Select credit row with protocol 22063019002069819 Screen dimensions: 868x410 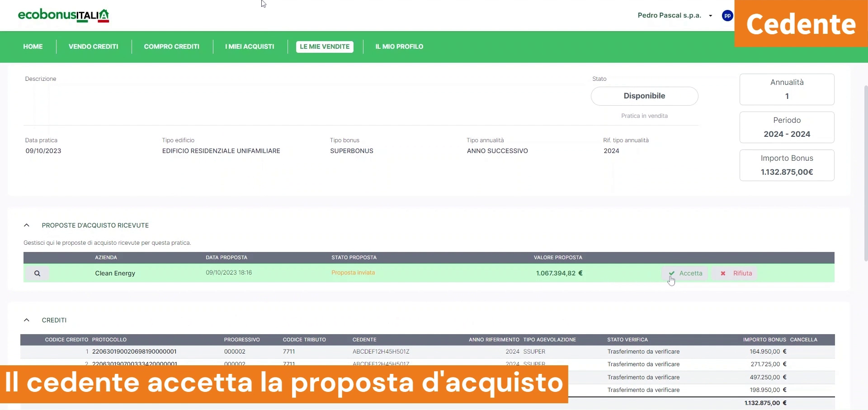(134, 352)
